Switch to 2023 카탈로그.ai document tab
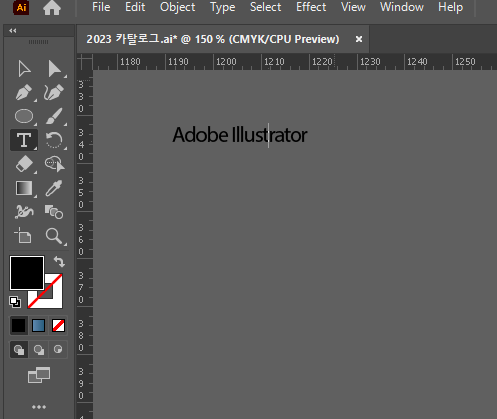Image resolution: width=497 pixels, height=419 pixels. coord(213,39)
